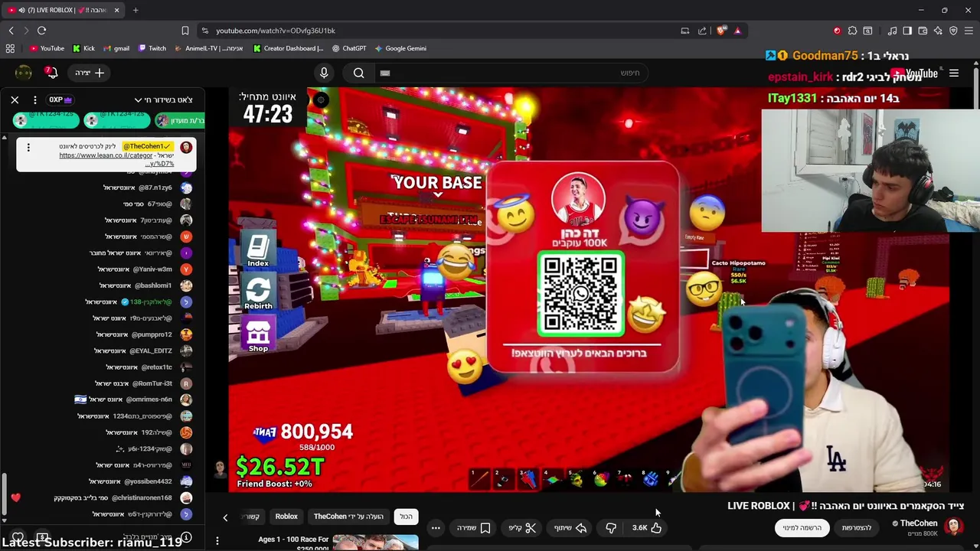The height and width of the screenshot is (551, 980).
Task: Open the browser extensions puzzle icon
Action: tap(852, 31)
